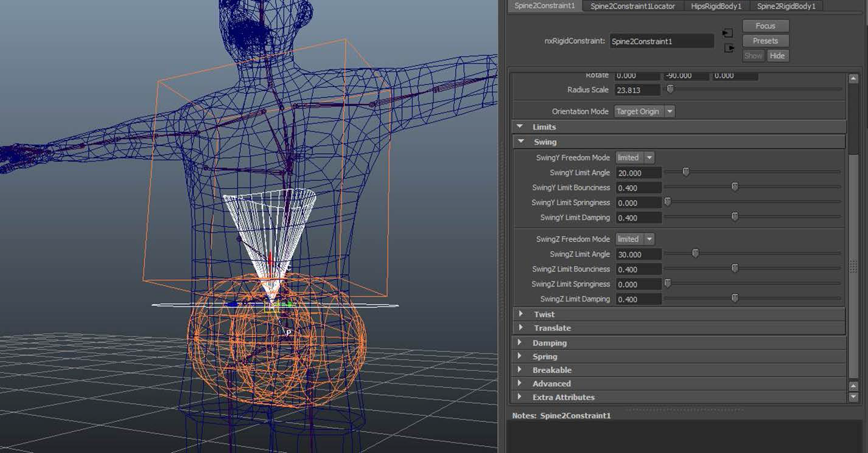Click the SwingZ Limit Springiness slider handle

pos(668,283)
